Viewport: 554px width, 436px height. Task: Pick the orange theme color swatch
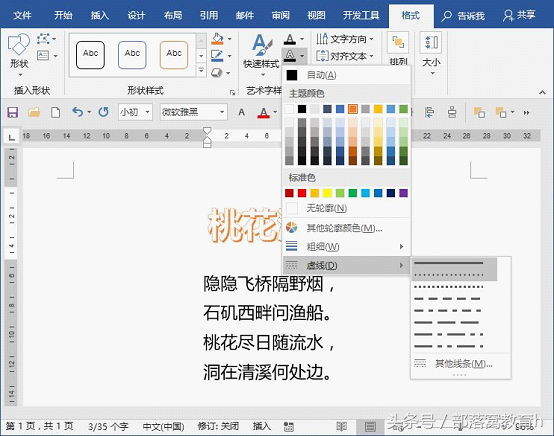tap(353, 109)
